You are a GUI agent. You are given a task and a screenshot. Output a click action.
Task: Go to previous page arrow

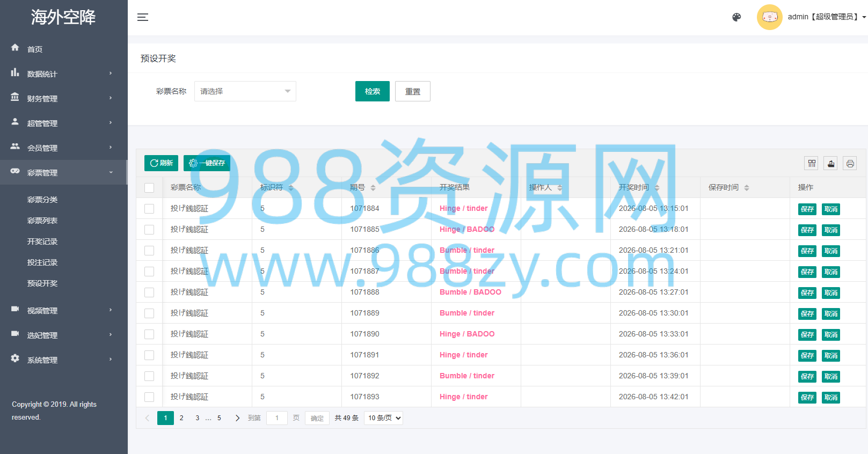[147, 418]
